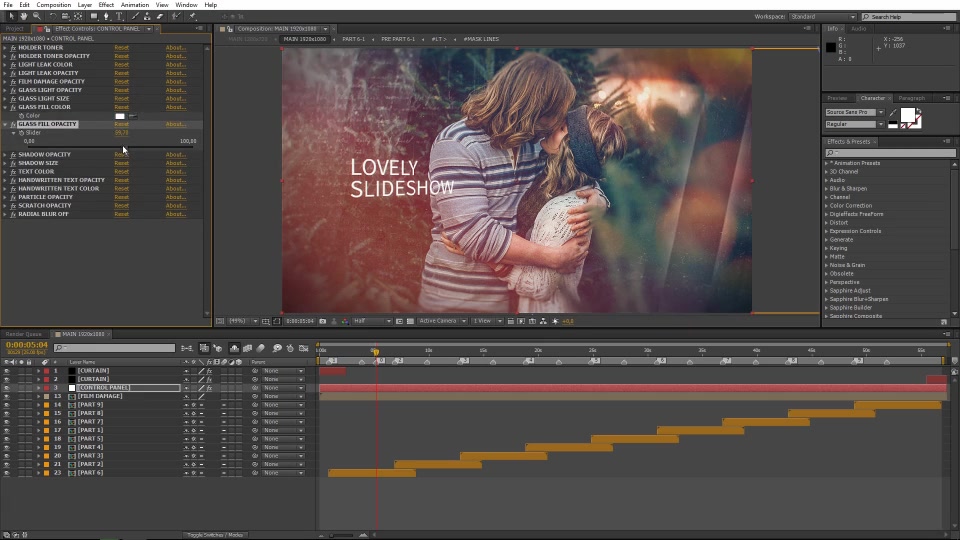This screenshot has height=540, width=960.
Task: Toggle fx switch on CONTROL PANEL layer
Action: coord(209,388)
